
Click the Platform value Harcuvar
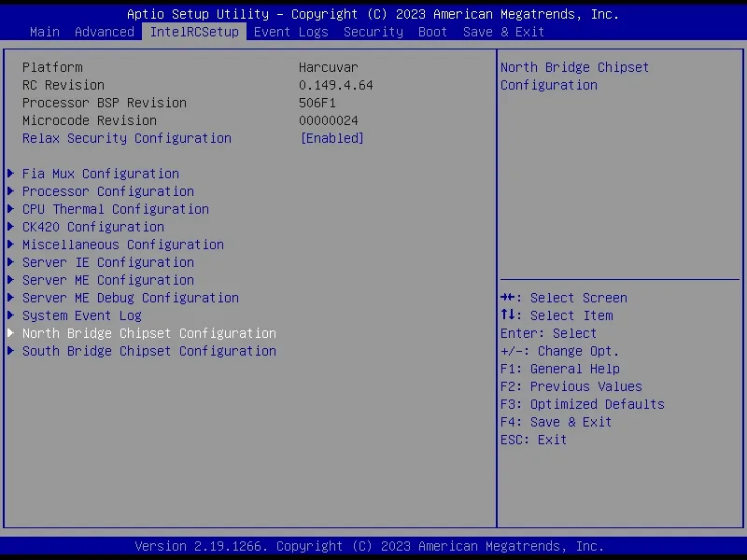click(x=329, y=67)
